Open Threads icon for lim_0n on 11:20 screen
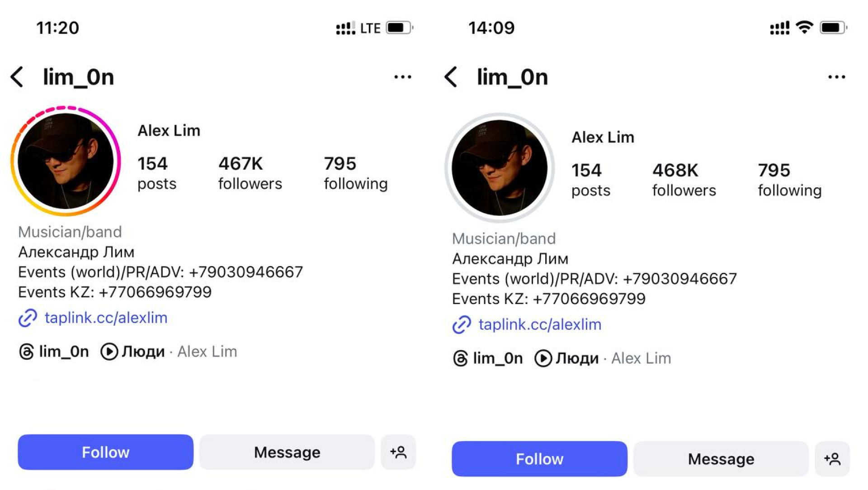The height and width of the screenshot is (490, 868). (x=27, y=352)
